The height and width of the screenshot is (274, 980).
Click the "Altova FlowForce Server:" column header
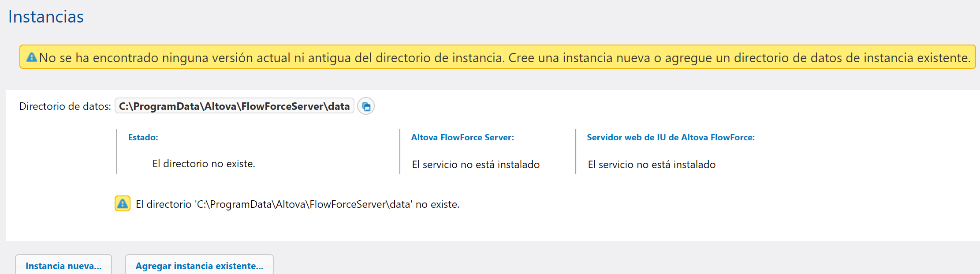click(x=462, y=137)
